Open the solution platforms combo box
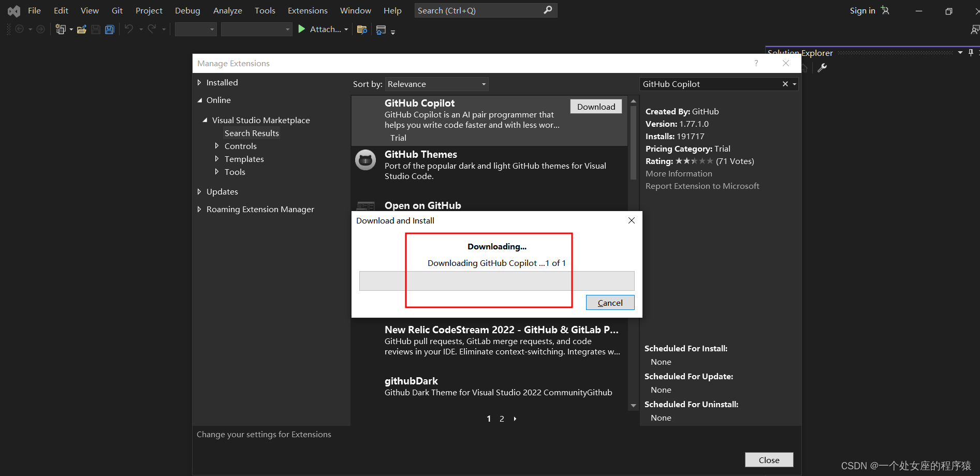The width and height of the screenshot is (980, 476). tap(256, 29)
